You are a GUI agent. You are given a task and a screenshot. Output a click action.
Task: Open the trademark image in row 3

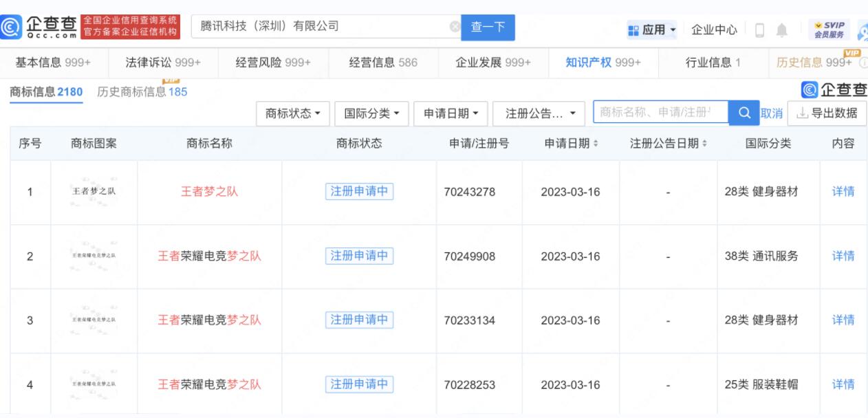point(94,320)
